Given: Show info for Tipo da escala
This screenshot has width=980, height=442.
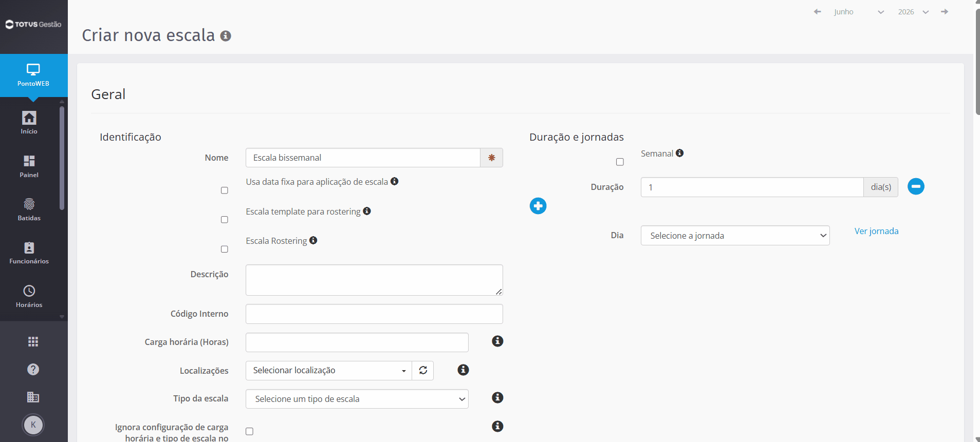Looking at the screenshot, I should [x=497, y=398].
